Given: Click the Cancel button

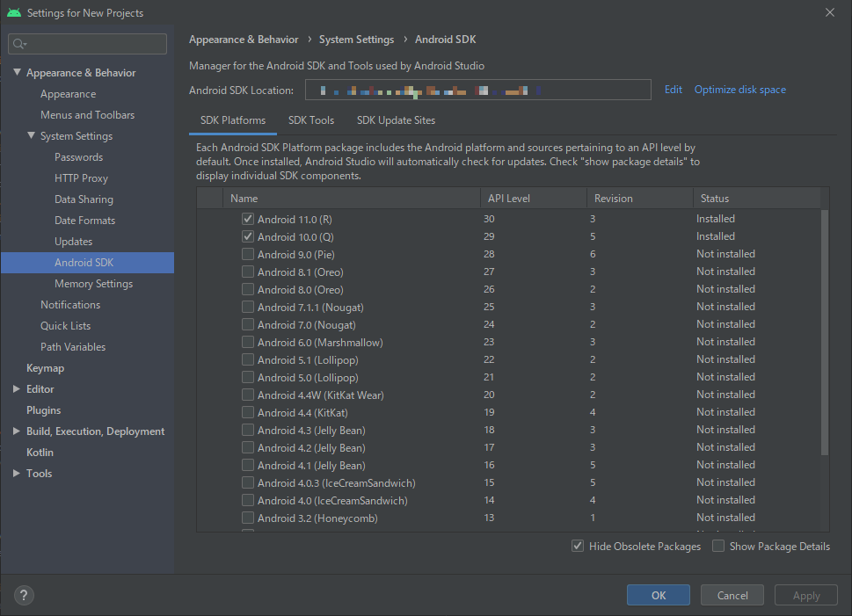Looking at the screenshot, I should coord(732,596).
